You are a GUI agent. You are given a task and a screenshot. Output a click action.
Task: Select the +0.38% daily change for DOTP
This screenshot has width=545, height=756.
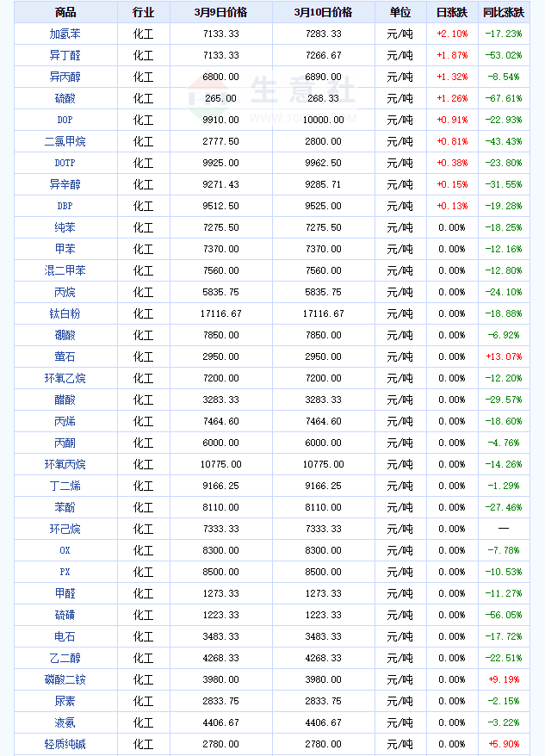tap(452, 163)
